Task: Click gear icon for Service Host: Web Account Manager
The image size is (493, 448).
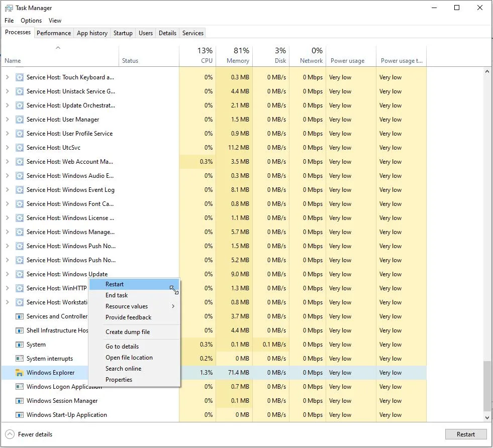Action: 20,162
